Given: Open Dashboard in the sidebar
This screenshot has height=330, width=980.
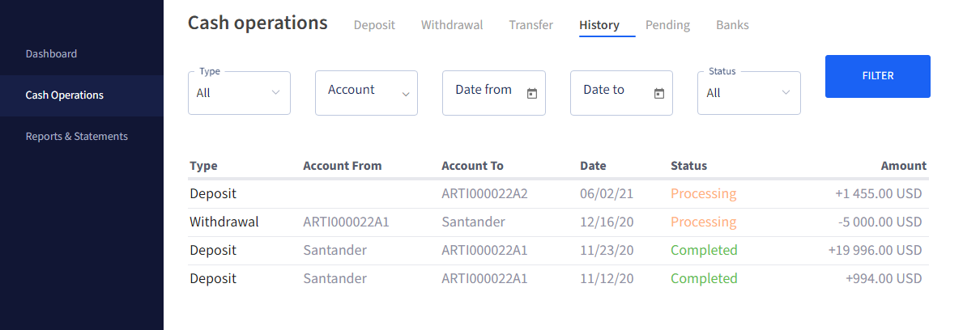Looking at the screenshot, I should 52,54.
